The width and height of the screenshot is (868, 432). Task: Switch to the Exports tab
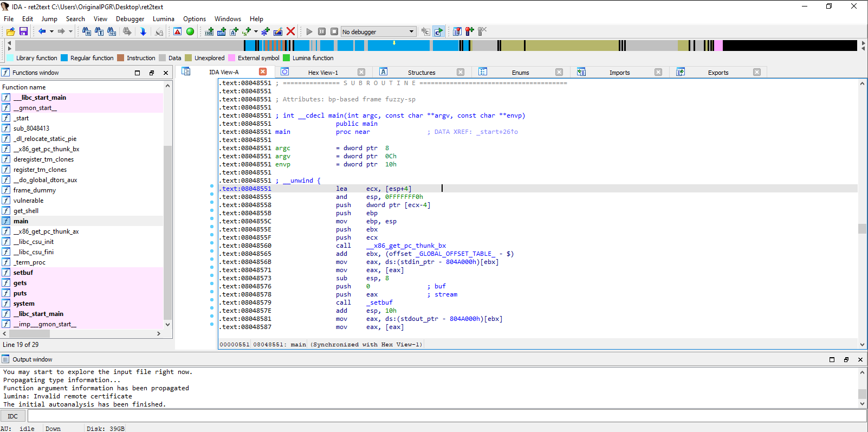pos(718,72)
